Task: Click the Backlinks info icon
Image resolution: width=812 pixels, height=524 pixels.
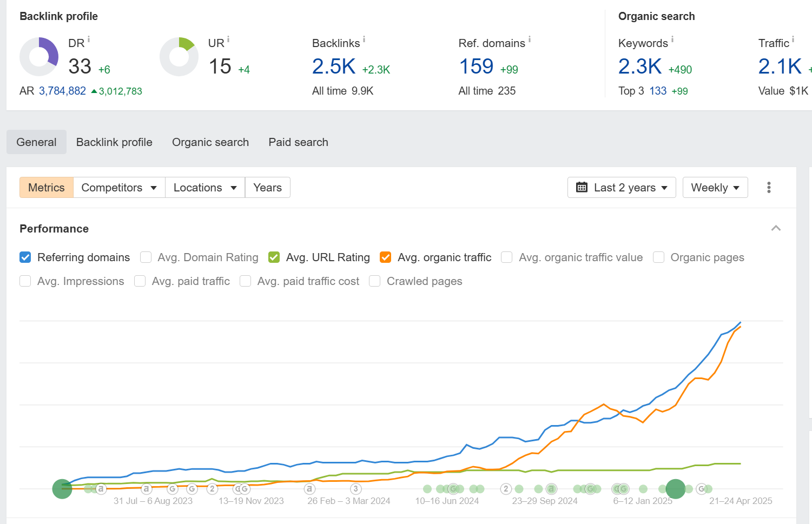Action: point(364,39)
